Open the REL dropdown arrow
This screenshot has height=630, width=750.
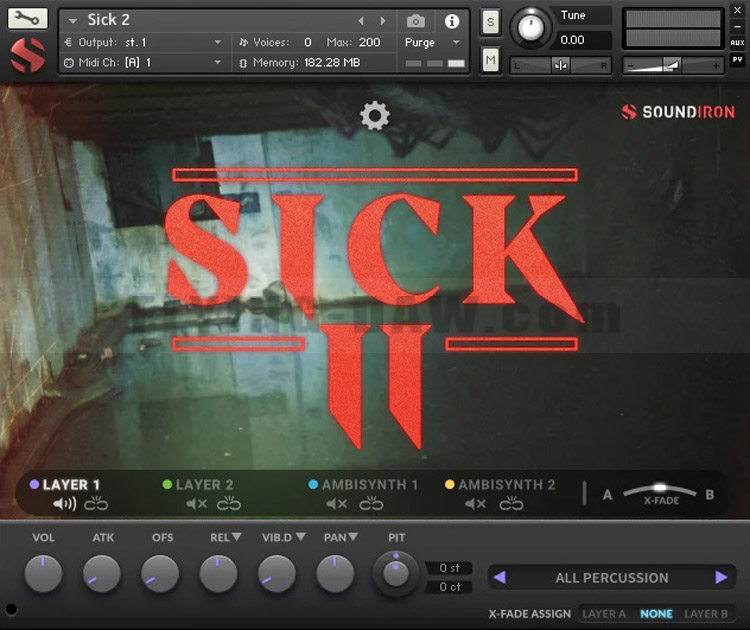pyautogui.click(x=236, y=537)
